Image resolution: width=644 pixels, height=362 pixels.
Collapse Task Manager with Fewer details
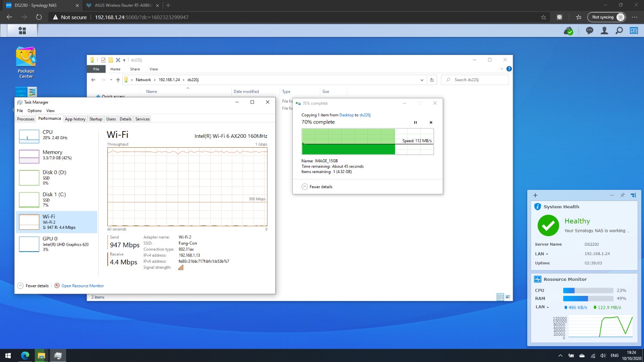pos(33,286)
